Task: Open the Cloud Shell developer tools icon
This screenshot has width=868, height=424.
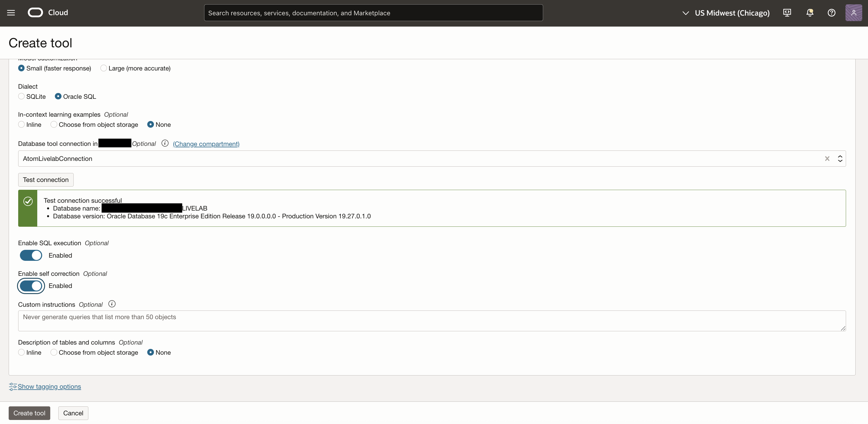Action: [787, 13]
